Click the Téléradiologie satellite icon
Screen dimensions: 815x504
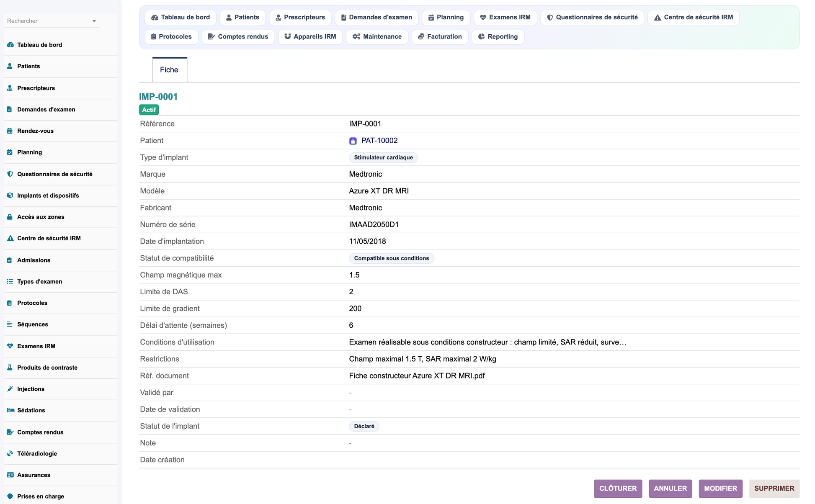click(x=10, y=453)
